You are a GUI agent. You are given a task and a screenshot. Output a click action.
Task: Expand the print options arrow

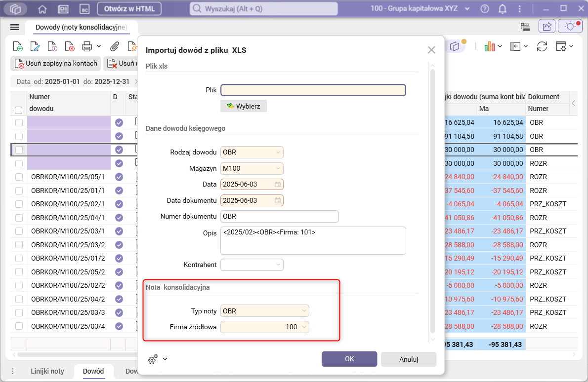coord(99,46)
